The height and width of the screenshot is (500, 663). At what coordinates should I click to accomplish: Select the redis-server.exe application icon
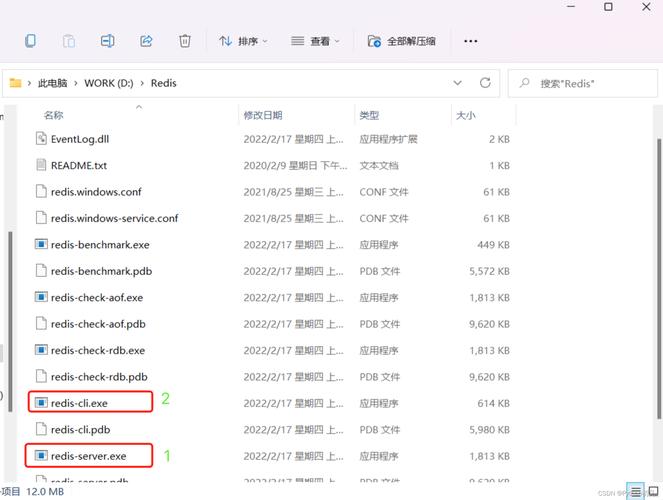click(41, 456)
